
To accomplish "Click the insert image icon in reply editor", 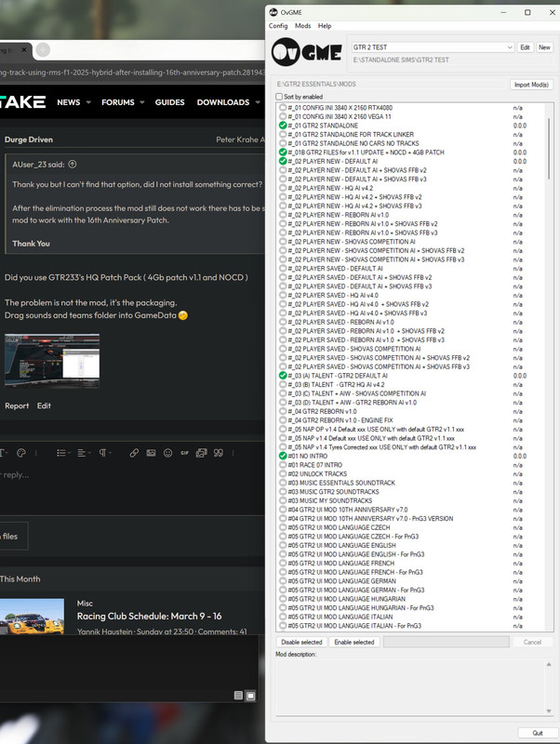I will pos(151,453).
